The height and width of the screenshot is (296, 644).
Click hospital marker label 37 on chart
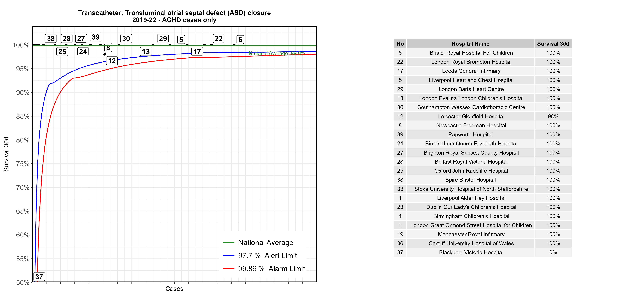pyautogui.click(x=39, y=276)
